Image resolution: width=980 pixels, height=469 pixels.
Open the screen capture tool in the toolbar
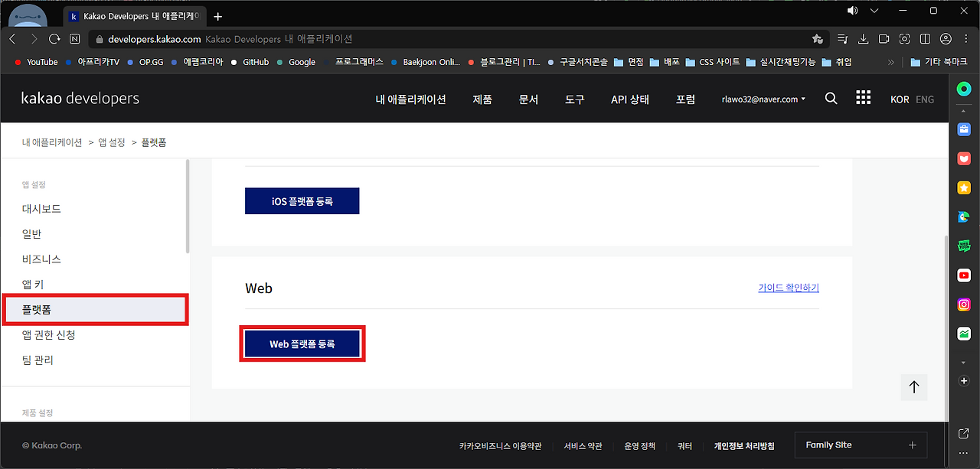[x=905, y=38]
